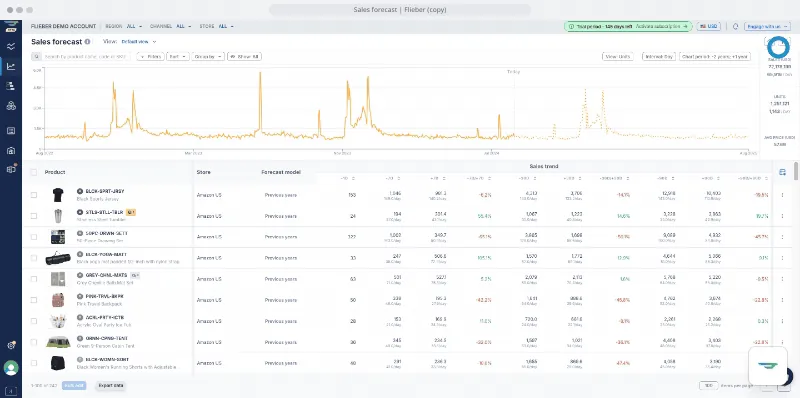Screen dimensions: 800x398
Task: Open the Sort dropdown
Action: click(178, 57)
